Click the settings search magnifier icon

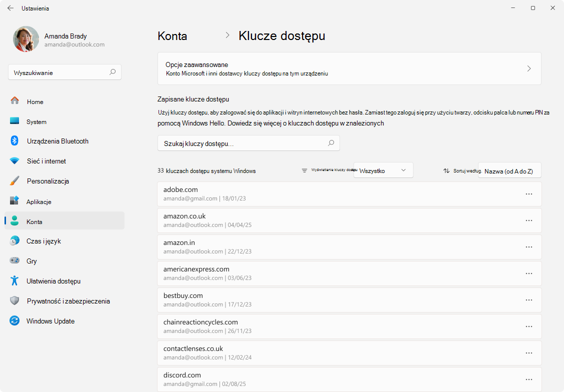(x=112, y=72)
